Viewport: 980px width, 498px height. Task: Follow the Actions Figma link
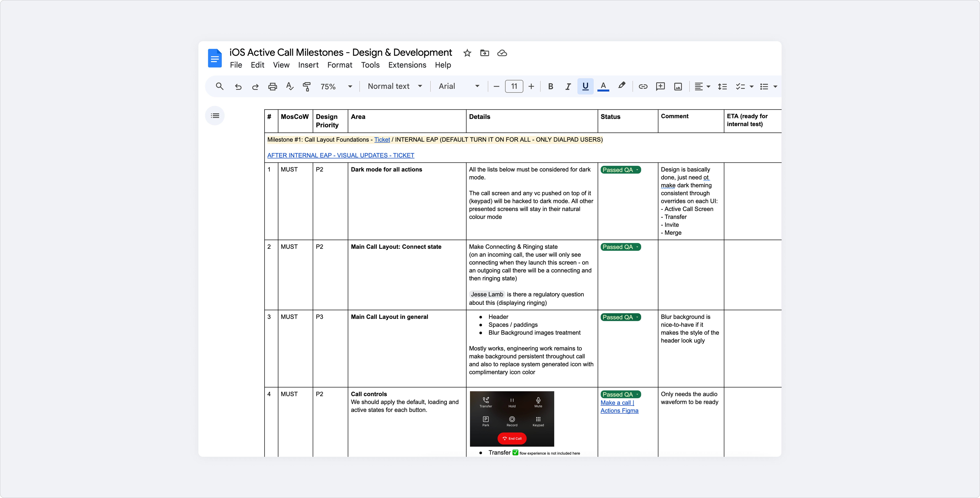(x=619, y=411)
